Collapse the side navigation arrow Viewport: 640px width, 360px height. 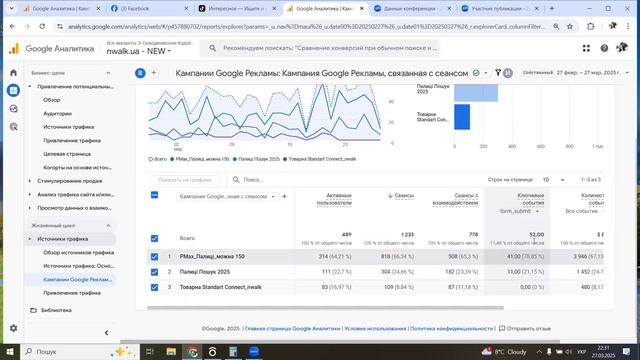click(107, 333)
